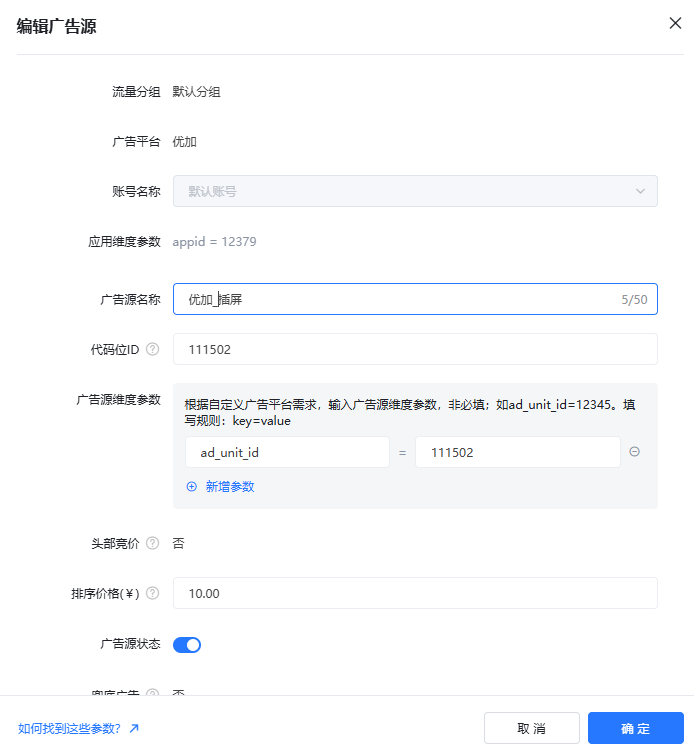
Task: Click the help icon next to 头部竞价
Action: point(152,543)
